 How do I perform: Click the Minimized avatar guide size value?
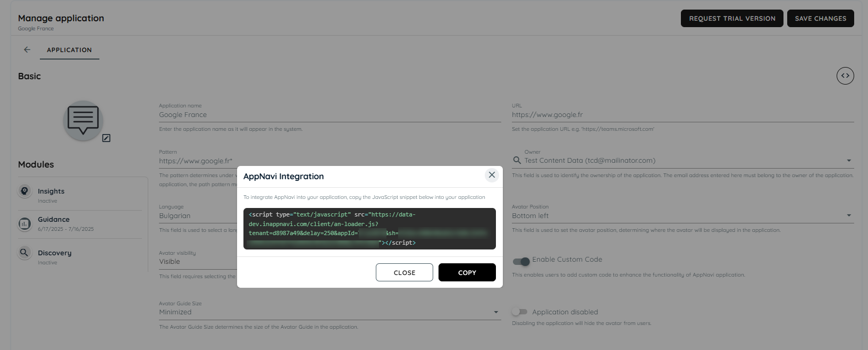coord(175,312)
